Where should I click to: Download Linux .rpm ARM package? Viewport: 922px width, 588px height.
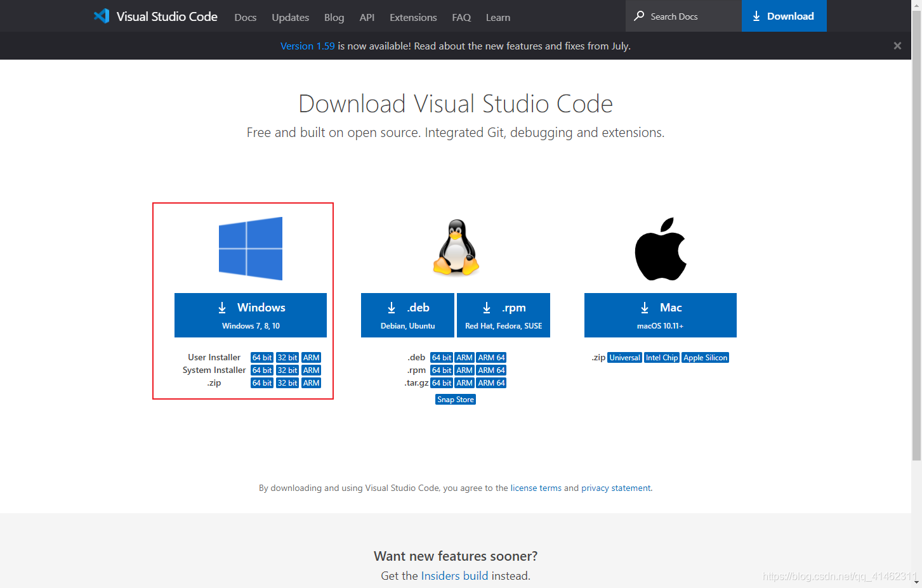(x=464, y=370)
